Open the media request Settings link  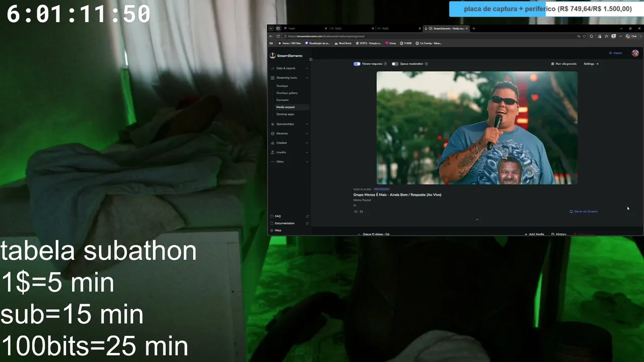591,64
